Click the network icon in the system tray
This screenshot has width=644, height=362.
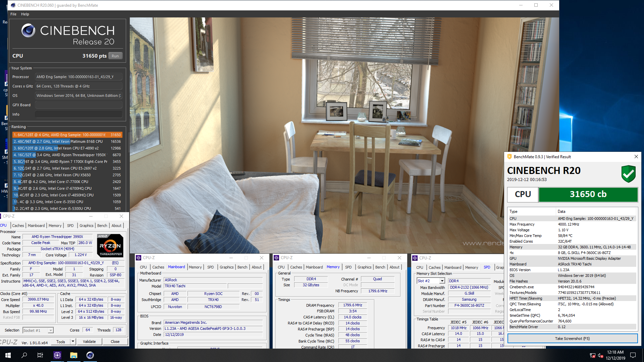pyautogui.click(x=592, y=355)
